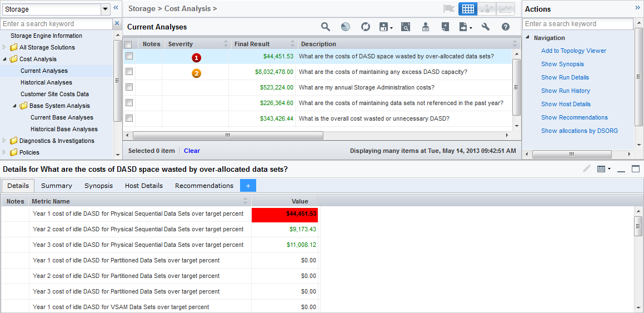
Task: Click the red severity 1 badge
Action: tap(196, 58)
